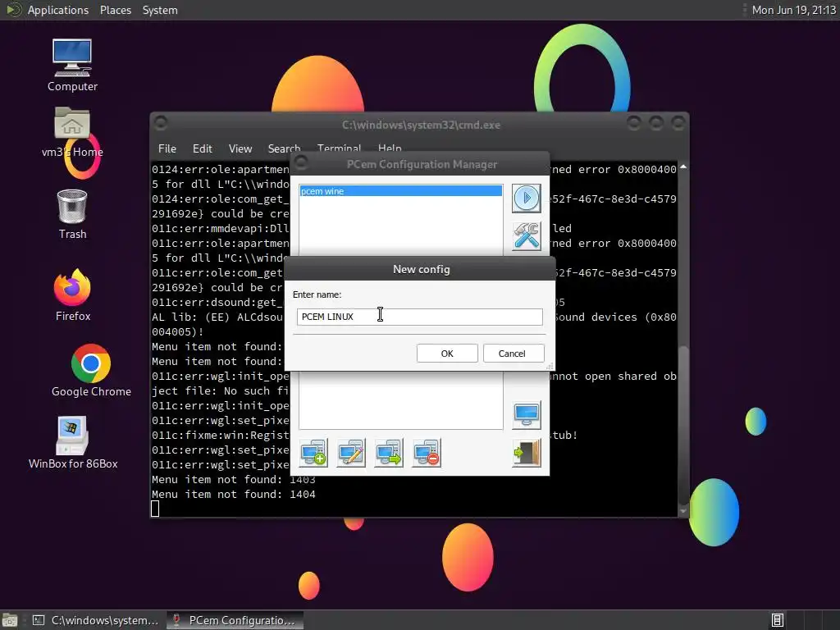Viewport: 840px width, 630px height.
Task: Click the rename config icon with pencil
Action: click(x=351, y=453)
